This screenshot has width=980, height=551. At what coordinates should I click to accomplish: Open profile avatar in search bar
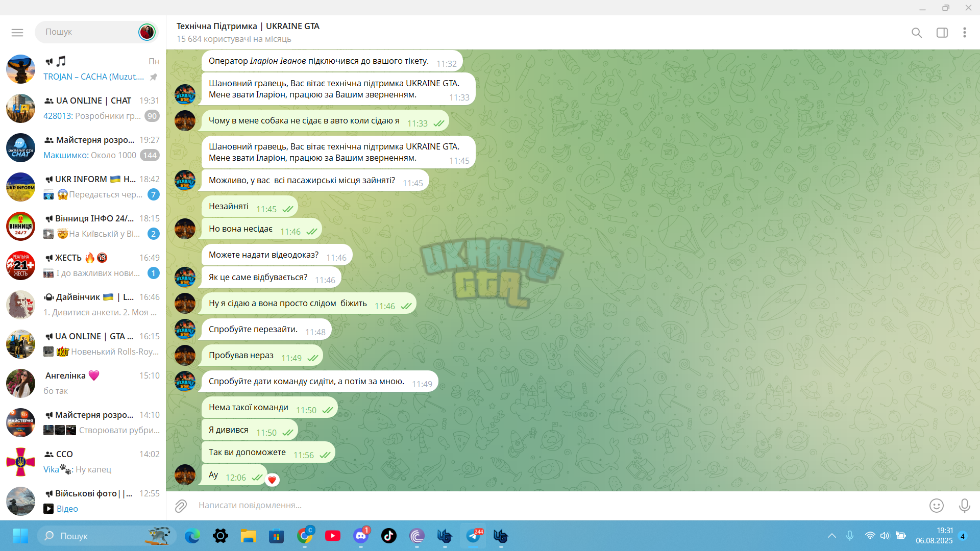146,32
